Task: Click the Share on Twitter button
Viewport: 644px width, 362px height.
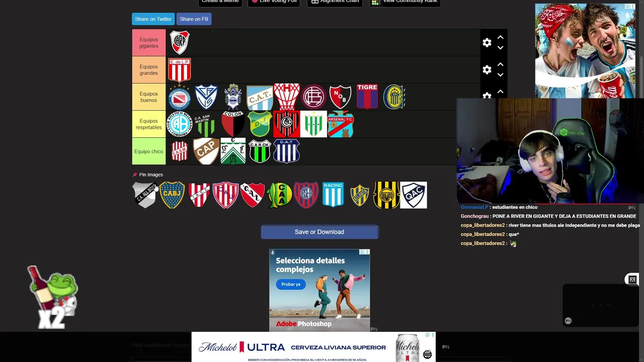Action: [x=153, y=19]
